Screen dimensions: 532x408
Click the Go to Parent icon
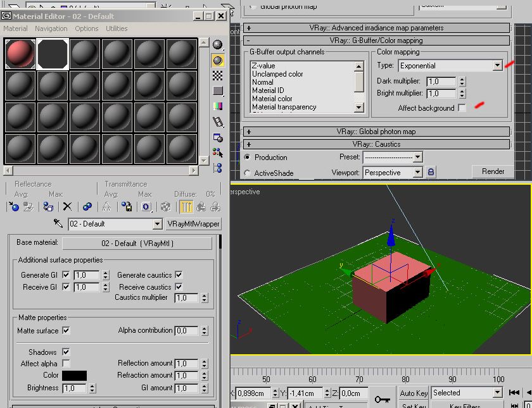click(x=201, y=207)
